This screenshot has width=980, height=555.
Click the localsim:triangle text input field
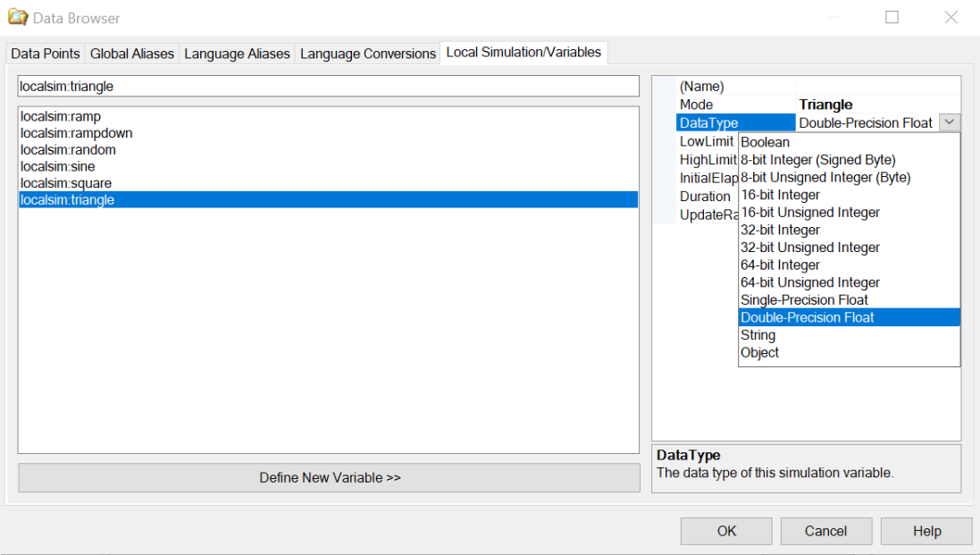tap(328, 87)
